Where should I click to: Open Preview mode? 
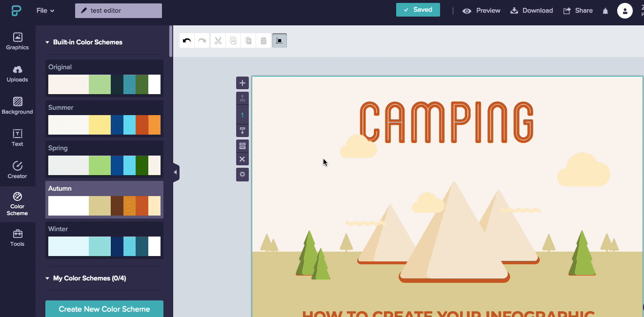pyautogui.click(x=482, y=11)
